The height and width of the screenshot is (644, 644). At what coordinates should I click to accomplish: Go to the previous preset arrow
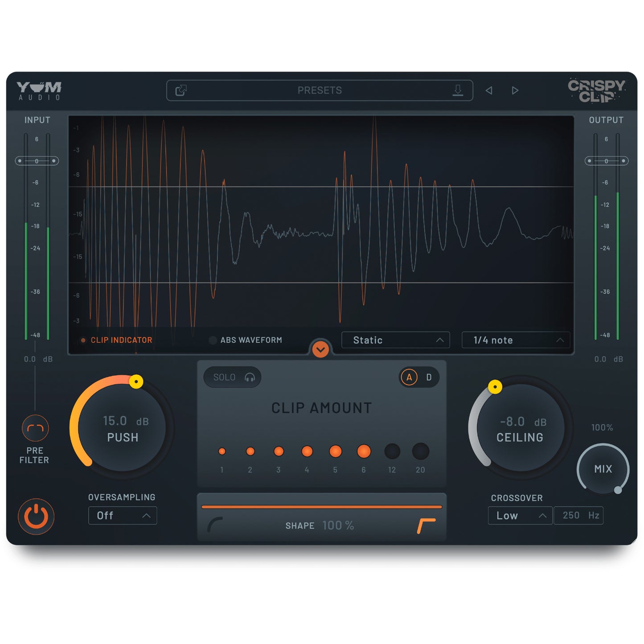coord(489,90)
